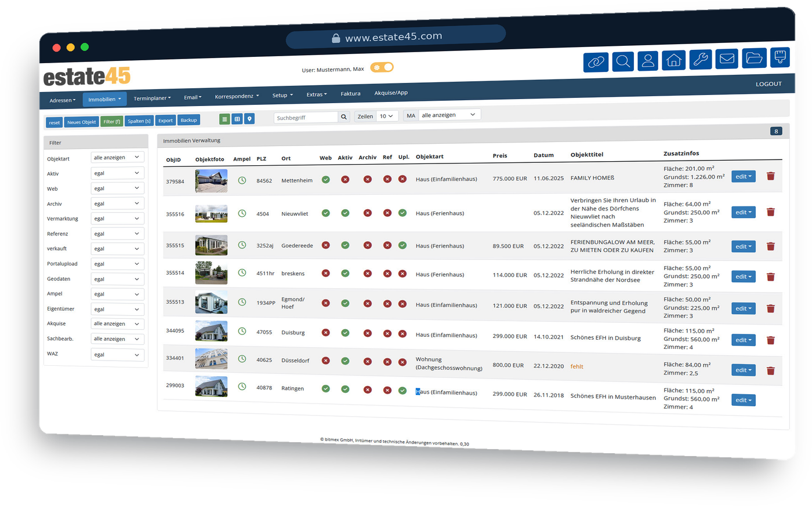
Task: Toggle Aktiv status for breskens row
Action: tap(345, 273)
